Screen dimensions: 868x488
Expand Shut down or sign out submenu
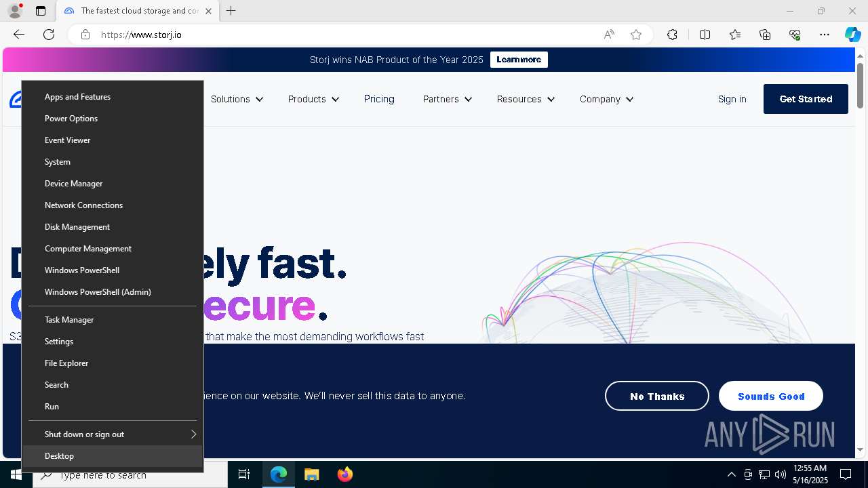[x=113, y=434]
